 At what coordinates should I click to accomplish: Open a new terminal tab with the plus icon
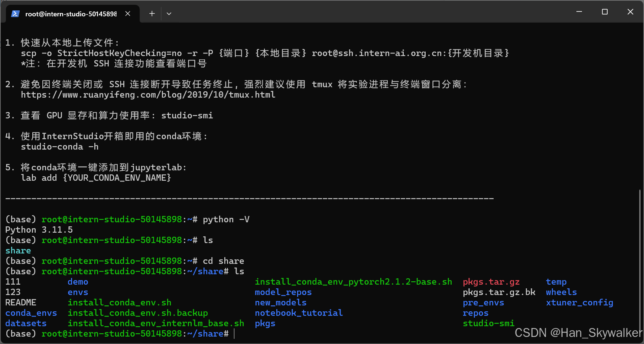pyautogui.click(x=152, y=13)
